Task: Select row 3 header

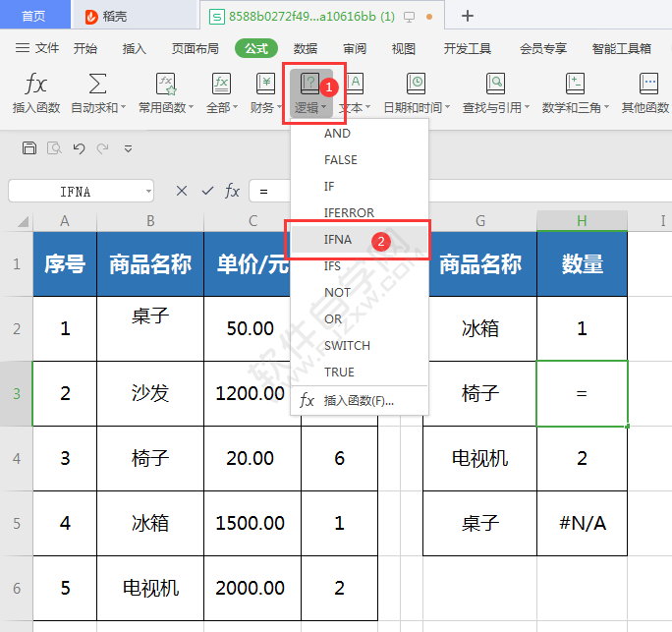Action: coord(17,393)
